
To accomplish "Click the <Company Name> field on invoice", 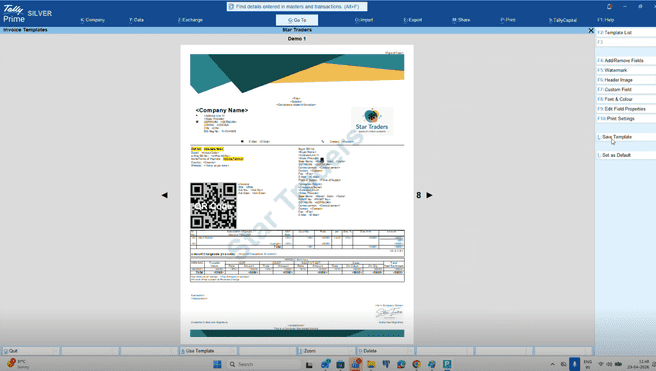I will click(222, 110).
